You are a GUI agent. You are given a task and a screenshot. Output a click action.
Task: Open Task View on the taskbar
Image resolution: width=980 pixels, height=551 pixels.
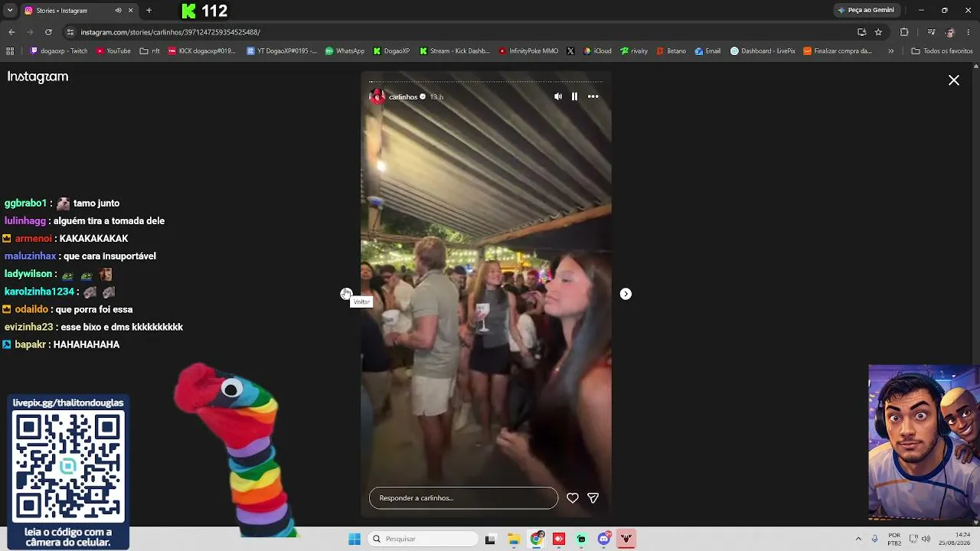point(490,539)
